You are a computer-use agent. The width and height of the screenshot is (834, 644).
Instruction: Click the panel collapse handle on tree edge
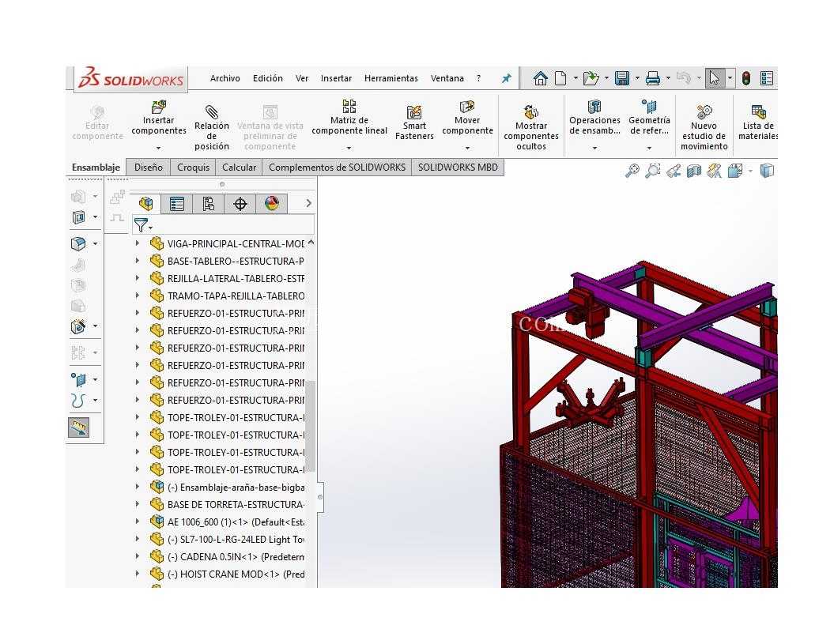click(319, 497)
